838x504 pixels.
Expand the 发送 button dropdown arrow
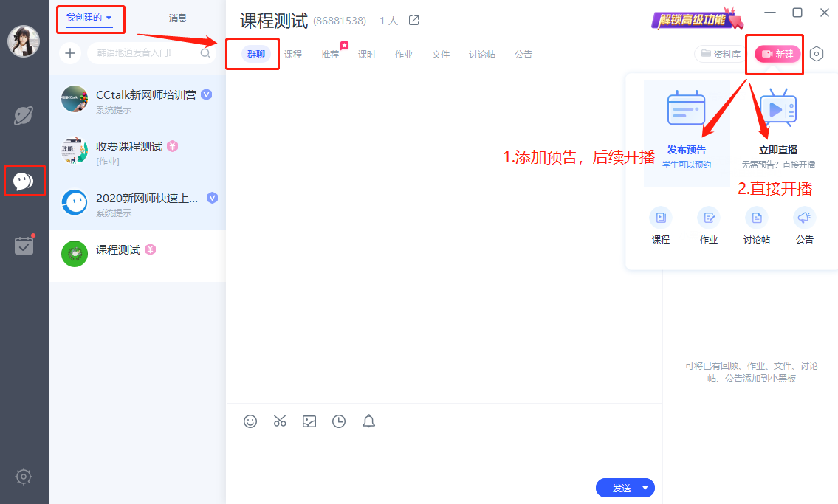645,488
